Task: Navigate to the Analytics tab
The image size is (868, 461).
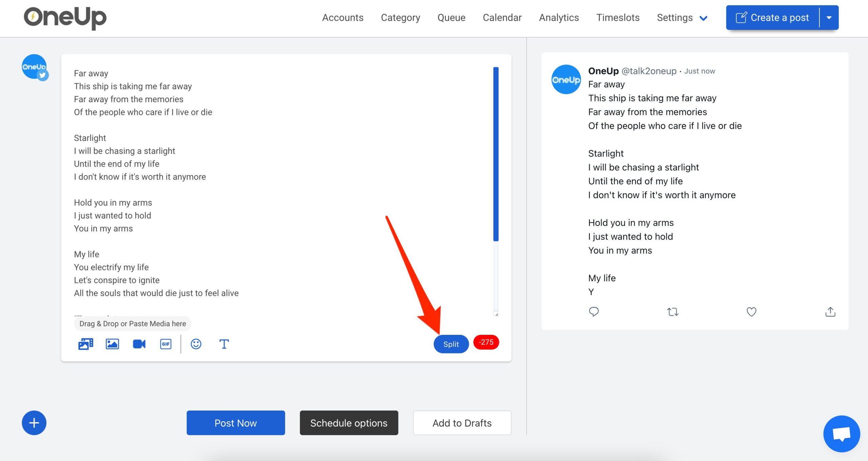Action: (x=558, y=17)
